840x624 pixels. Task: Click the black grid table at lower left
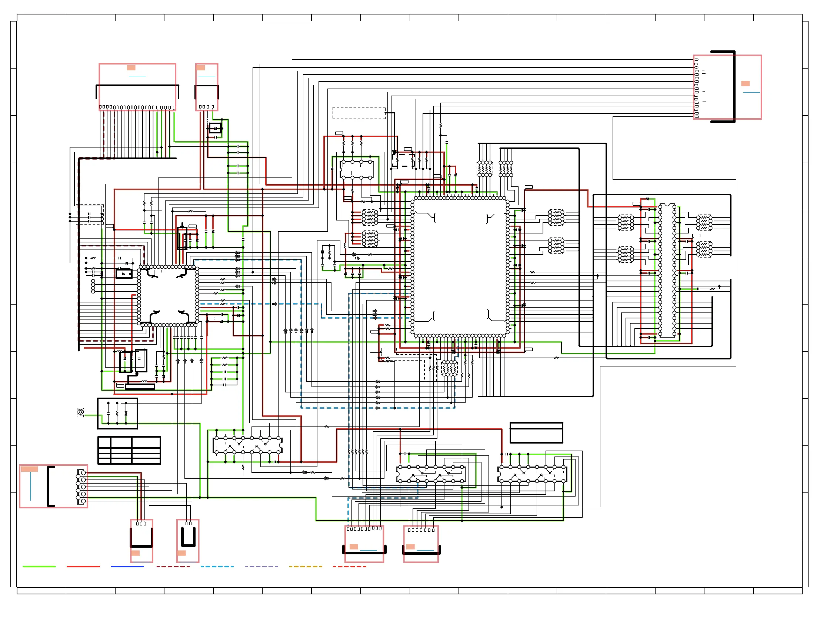129,450
